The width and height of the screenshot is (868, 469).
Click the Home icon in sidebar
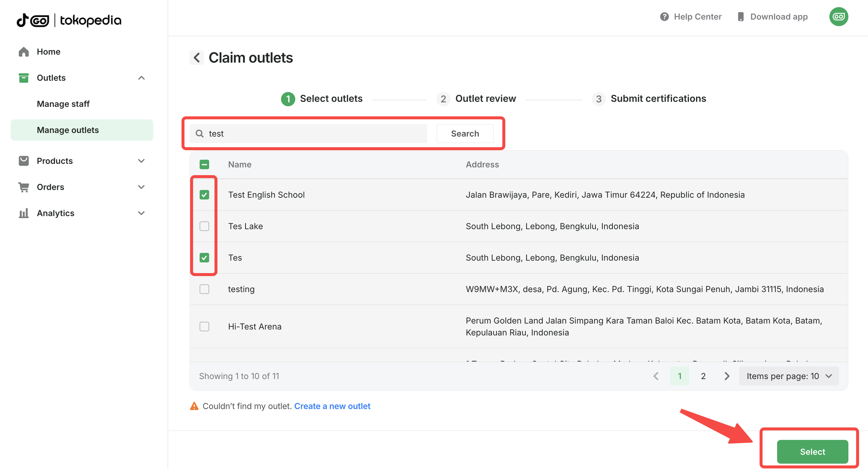[23, 52]
